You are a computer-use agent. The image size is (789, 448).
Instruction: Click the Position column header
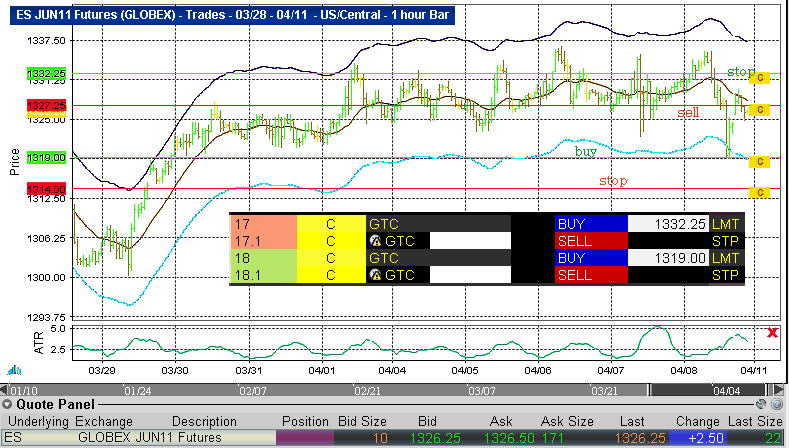tap(305, 421)
